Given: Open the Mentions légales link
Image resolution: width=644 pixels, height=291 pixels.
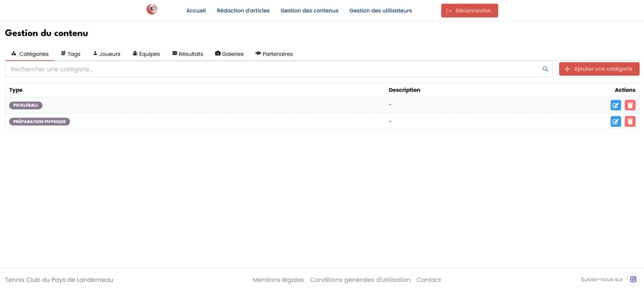Looking at the screenshot, I should click(x=278, y=279).
